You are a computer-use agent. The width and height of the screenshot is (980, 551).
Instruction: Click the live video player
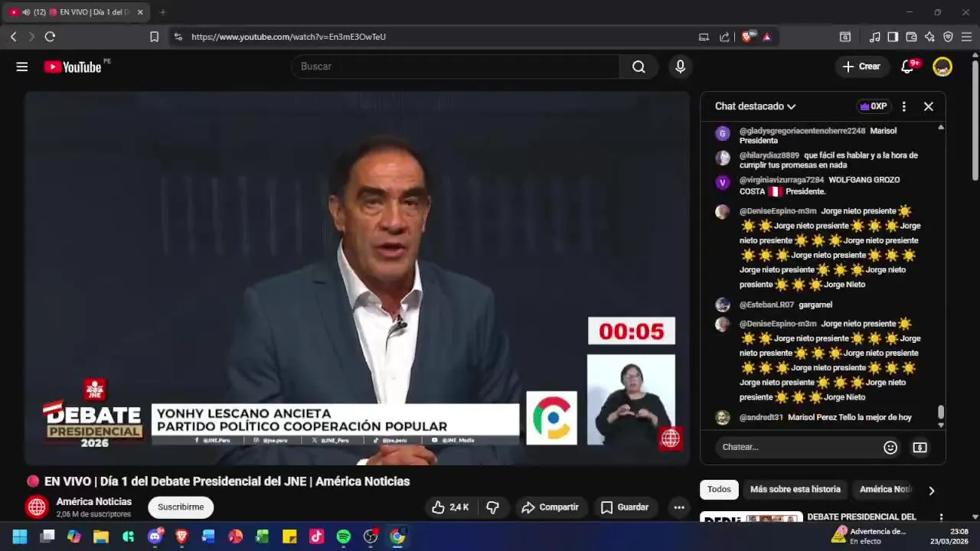(x=357, y=279)
